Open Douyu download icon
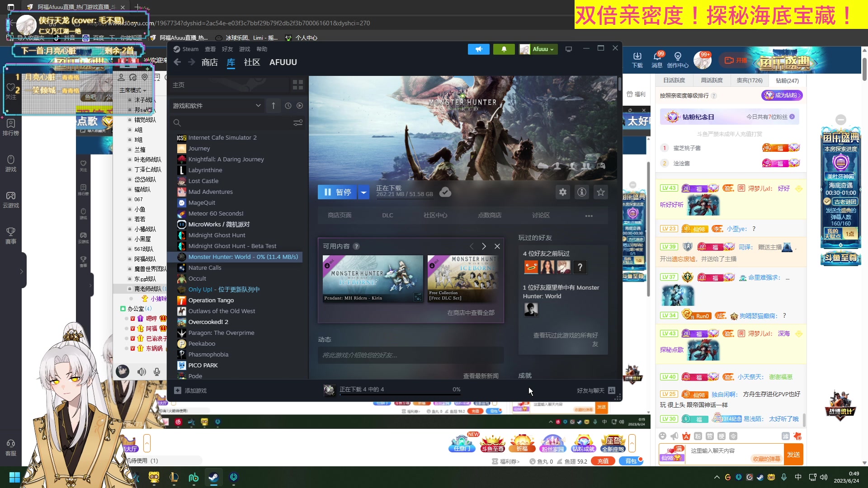This screenshot has height=488, width=868. click(637, 59)
